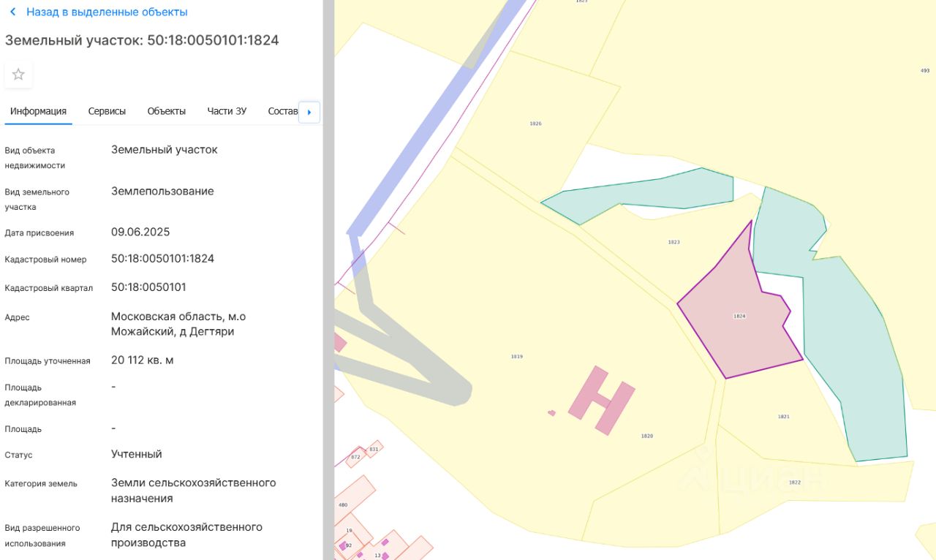Viewport: 936px width, 560px height.
Task: Add parcel to favorites with star icon
Action: point(18,75)
